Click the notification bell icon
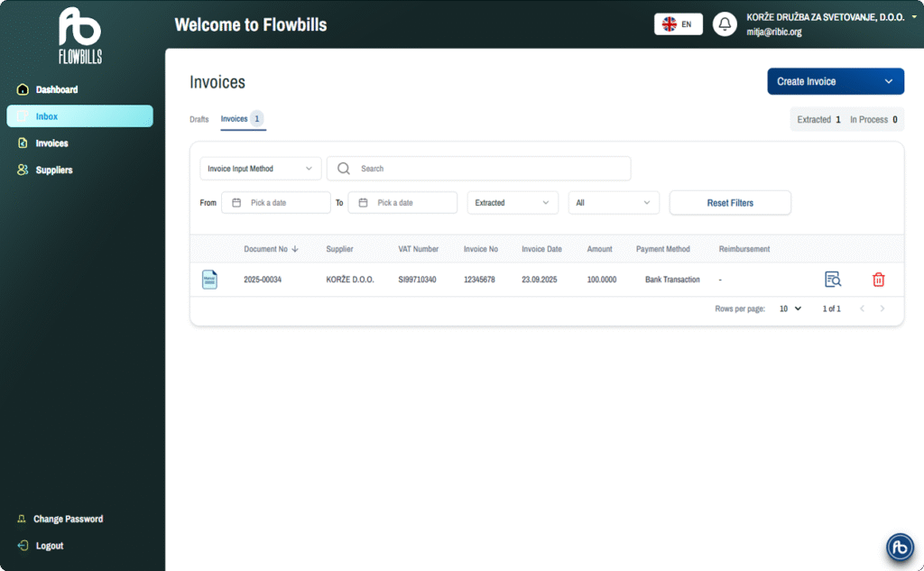Viewport: 924px width, 571px height. [725, 23]
